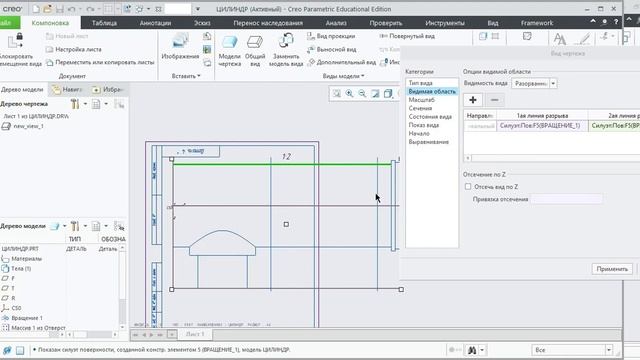640x360 pixels.
Task: Switch to Таблица ribbon tab
Action: (104, 23)
